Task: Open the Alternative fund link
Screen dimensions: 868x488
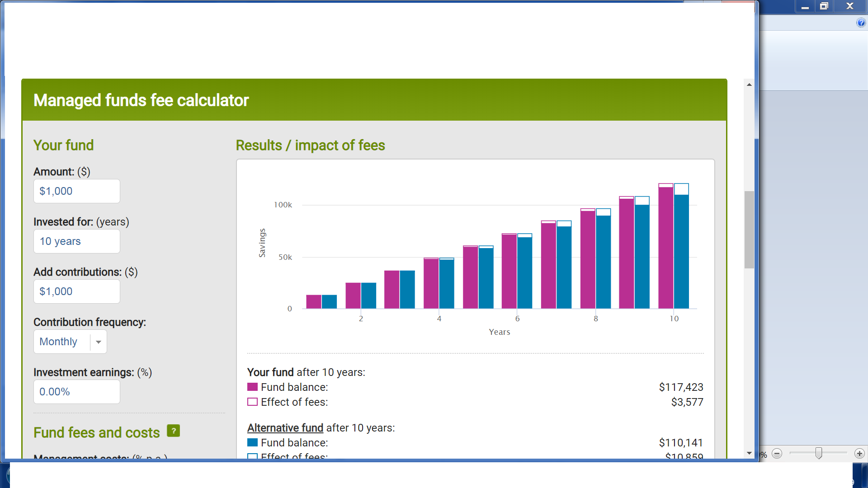Action: 285,427
